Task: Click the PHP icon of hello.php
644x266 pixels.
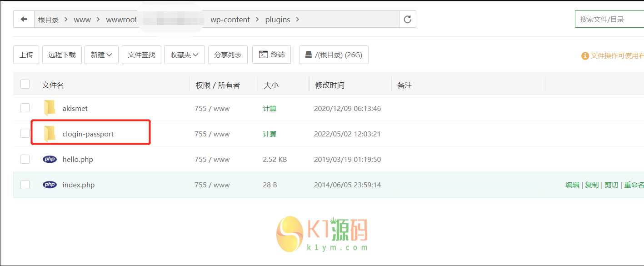Action: tap(50, 159)
